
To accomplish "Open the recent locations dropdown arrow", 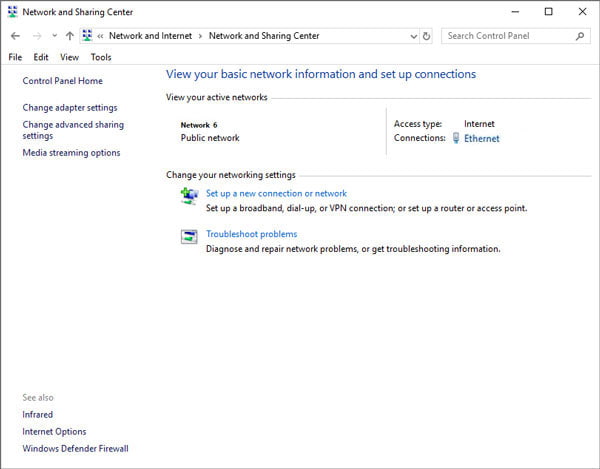I will point(54,36).
